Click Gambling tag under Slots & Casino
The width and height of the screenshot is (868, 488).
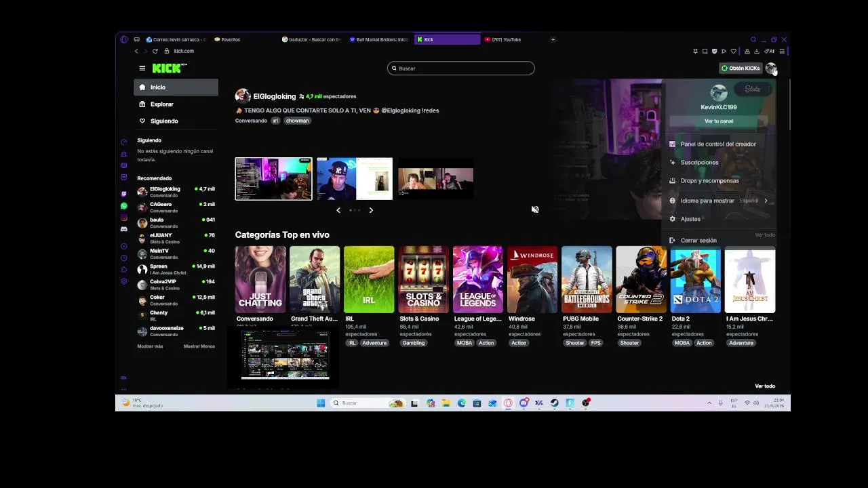[413, 343]
